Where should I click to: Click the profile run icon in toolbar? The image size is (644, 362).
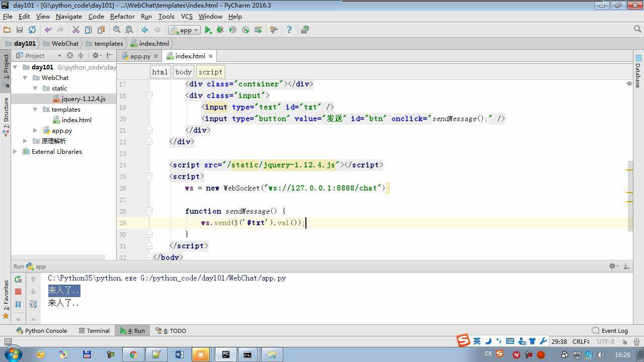click(246, 30)
